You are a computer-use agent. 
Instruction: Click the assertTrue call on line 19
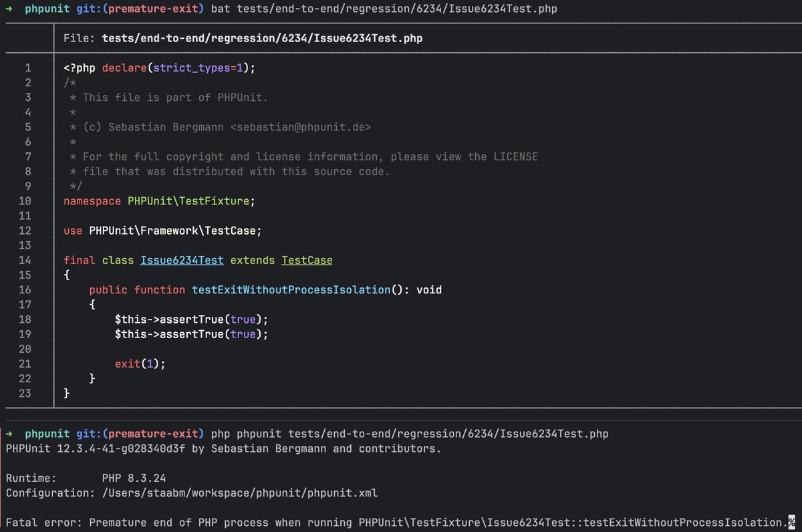(x=191, y=334)
